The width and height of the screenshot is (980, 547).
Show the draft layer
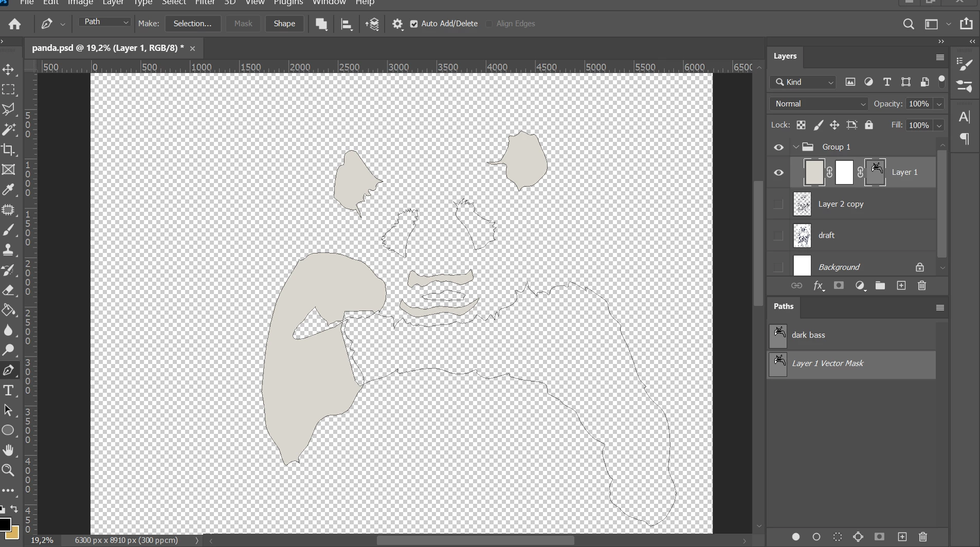click(778, 235)
